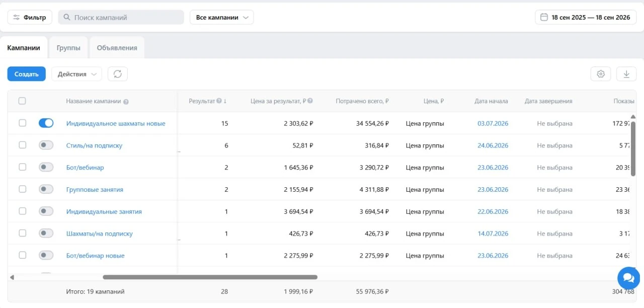
Task: Switch to the Кампании tab
Action: point(24,48)
